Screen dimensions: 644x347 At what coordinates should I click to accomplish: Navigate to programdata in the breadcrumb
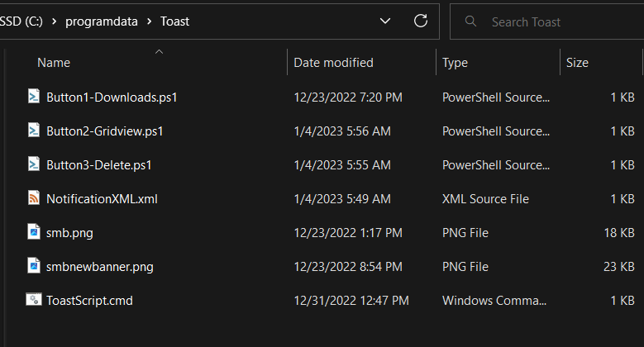click(x=102, y=21)
